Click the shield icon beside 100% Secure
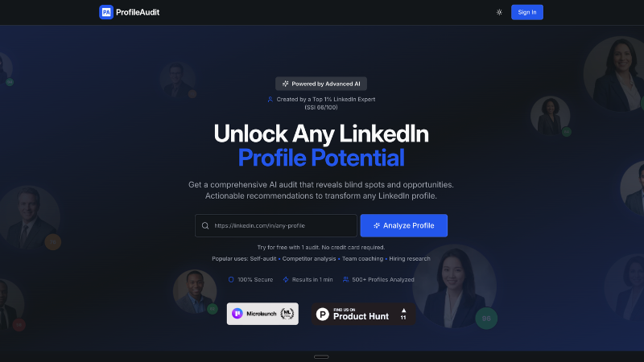The image size is (644, 362). [x=231, y=279]
